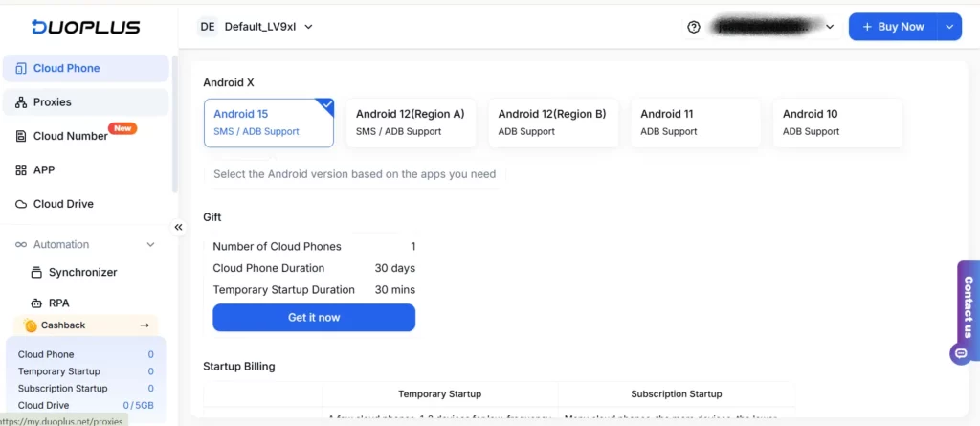Click the New badge on Cloud Number
980x426 pixels.
pyautogui.click(x=122, y=128)
